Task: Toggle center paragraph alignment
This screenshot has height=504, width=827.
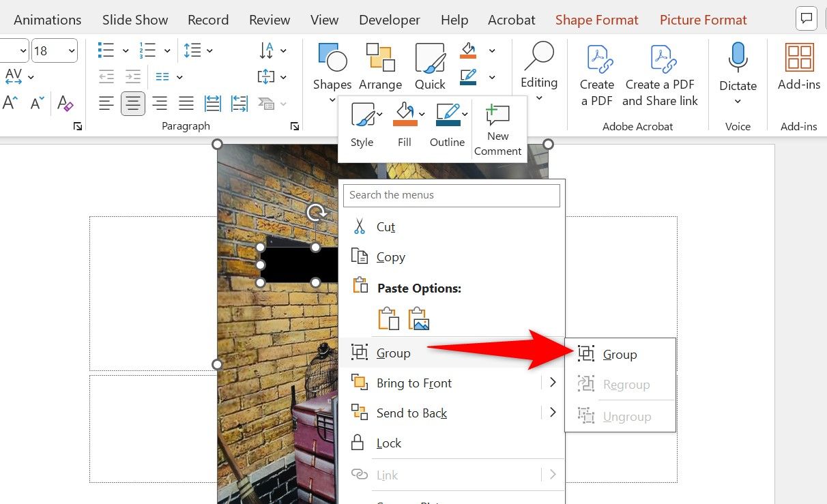Action: [x=132, y=103]
